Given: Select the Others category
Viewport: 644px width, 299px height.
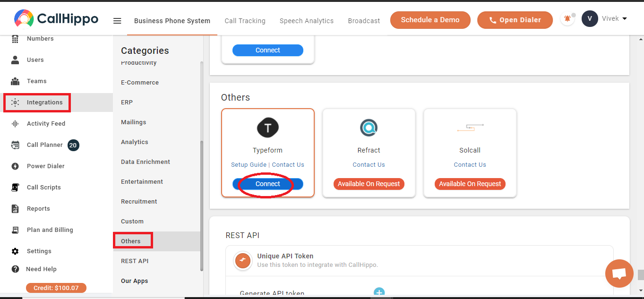Looking at the screenshot, I should [131, 241].
